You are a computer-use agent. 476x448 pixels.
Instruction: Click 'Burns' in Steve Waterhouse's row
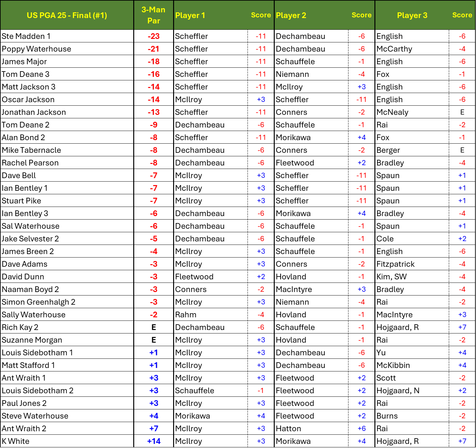tap(412, 416)
